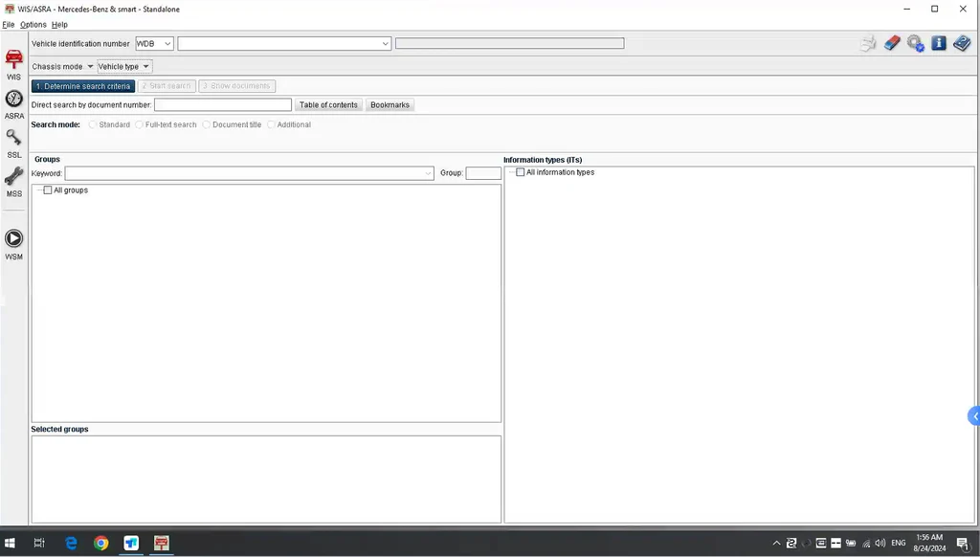Image resolution: width=980 pixels, height=557 pixels.
Task: Open the gear settings icon
Action: pos(915,43)
